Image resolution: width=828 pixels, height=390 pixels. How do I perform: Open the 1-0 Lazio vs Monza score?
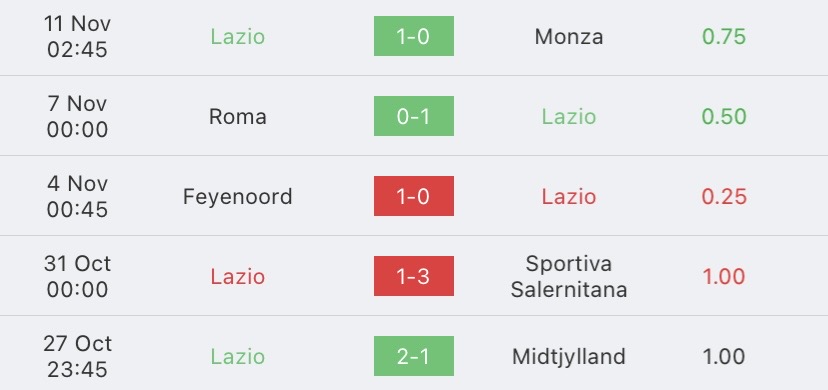tap(413, 36)
